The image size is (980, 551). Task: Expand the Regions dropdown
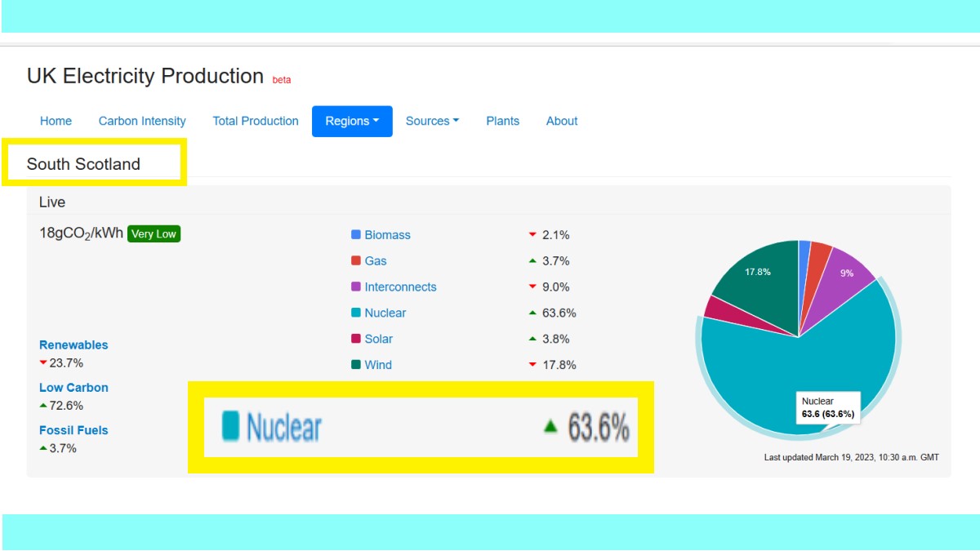pos(352,121)
